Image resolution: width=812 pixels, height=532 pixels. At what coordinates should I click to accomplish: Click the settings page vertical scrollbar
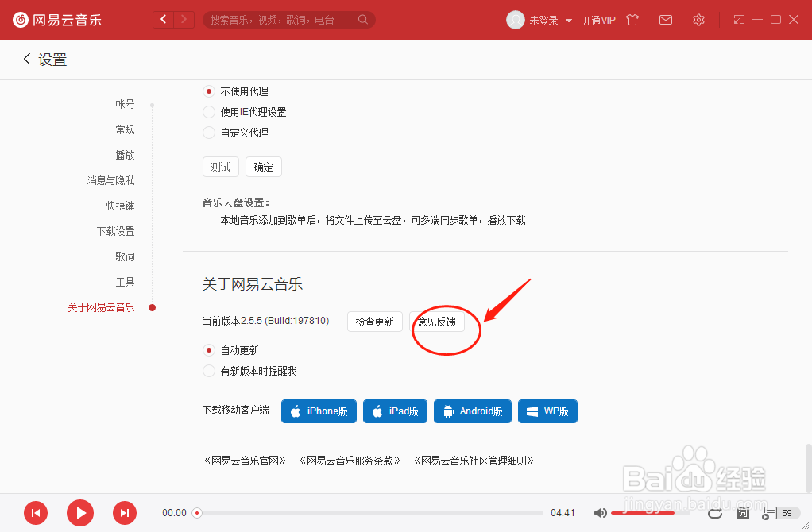pos(808,468)
